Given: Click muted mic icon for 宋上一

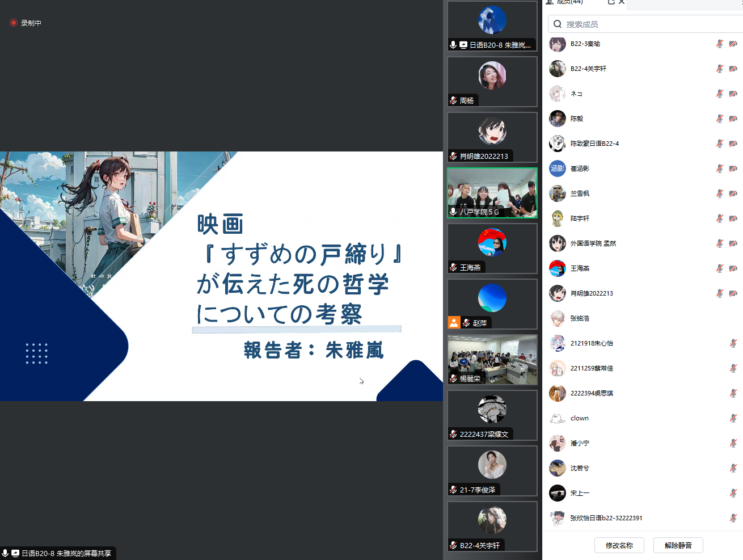Looking at the screenshot, I should [x=733, y=493].
